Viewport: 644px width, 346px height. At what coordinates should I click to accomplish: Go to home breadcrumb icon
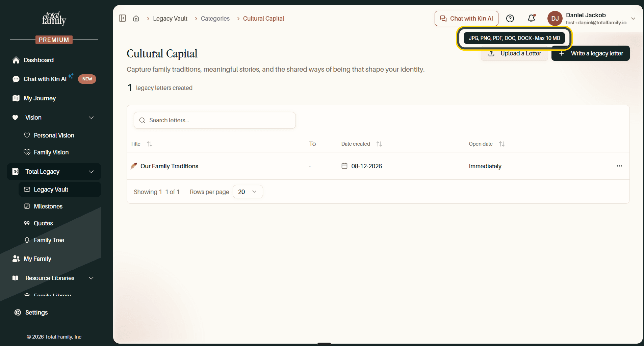click(136, 19)
